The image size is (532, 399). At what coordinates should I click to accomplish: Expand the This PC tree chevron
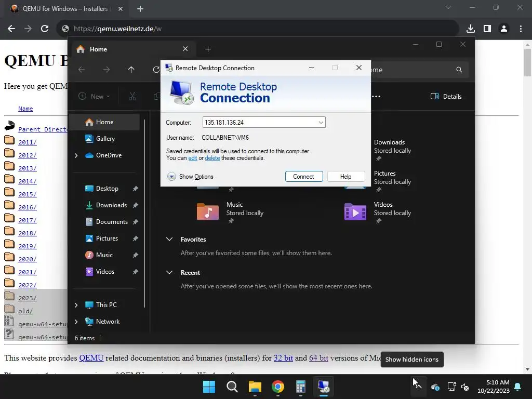pos(76,305)
